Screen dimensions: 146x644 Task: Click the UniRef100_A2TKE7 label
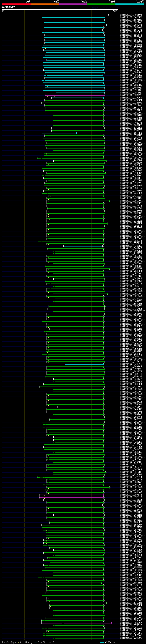[131, 53]
